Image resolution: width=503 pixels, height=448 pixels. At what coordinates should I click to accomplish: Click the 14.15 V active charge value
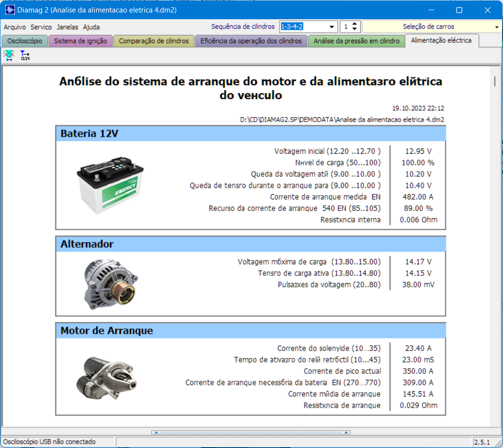click(x=418, y=273)
